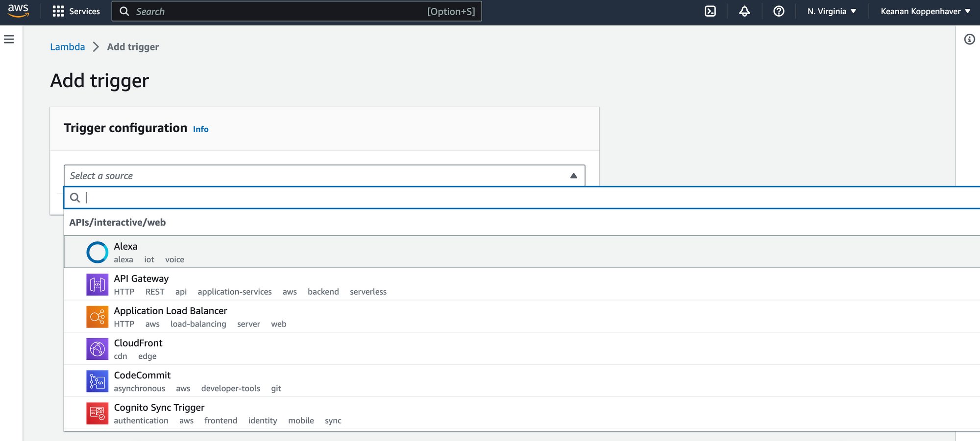Click the 'git' tag under CodeCommit
This screenshot has width=980, height=441.
[x=276, y=389]
